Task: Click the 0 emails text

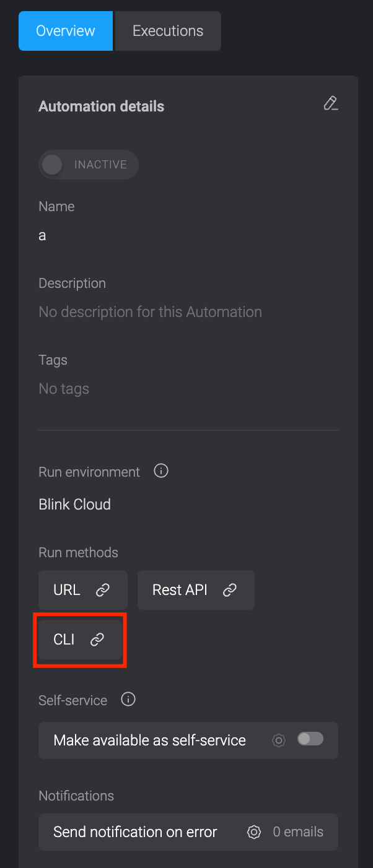Action: 298,832
